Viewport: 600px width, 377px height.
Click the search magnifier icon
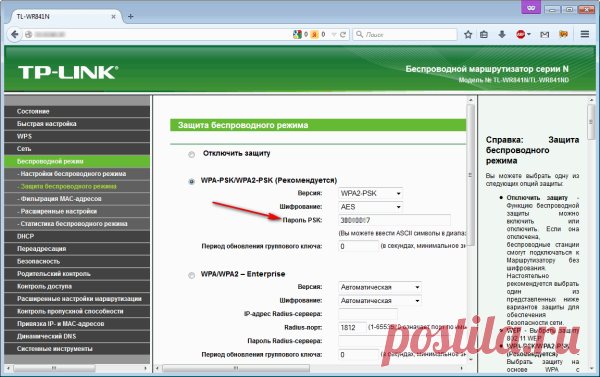(359, 34)
